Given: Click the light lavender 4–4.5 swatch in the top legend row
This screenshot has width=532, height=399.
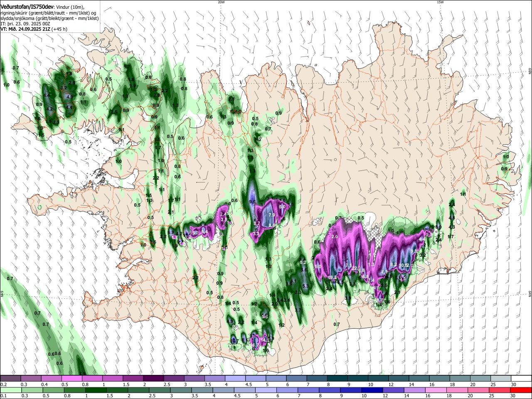Looking at the screenshot, I should point(234,379).
